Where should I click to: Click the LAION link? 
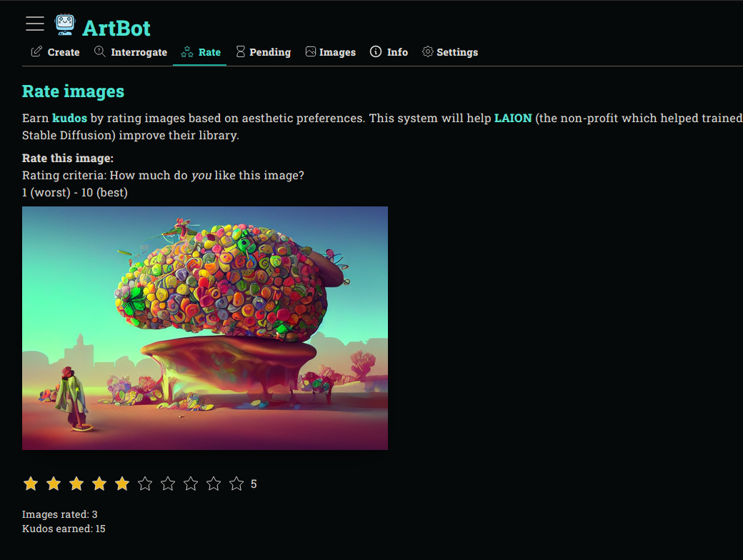click(513, 118)
